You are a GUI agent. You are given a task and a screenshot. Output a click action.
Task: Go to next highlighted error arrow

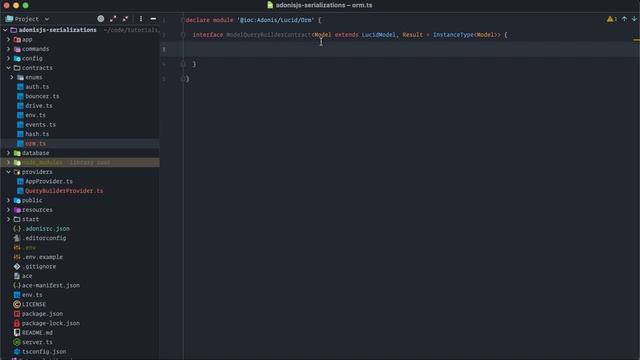tap(634, 19)
